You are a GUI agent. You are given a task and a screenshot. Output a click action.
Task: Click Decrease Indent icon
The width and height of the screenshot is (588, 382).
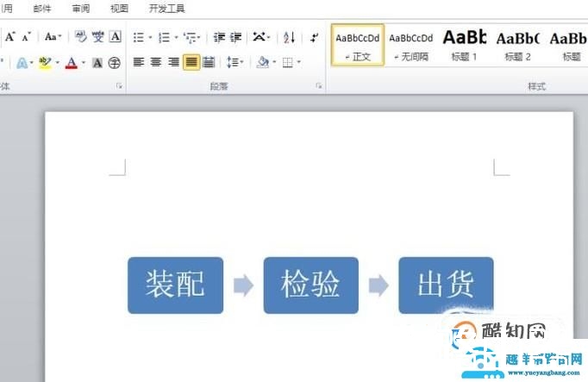(219, 37)
